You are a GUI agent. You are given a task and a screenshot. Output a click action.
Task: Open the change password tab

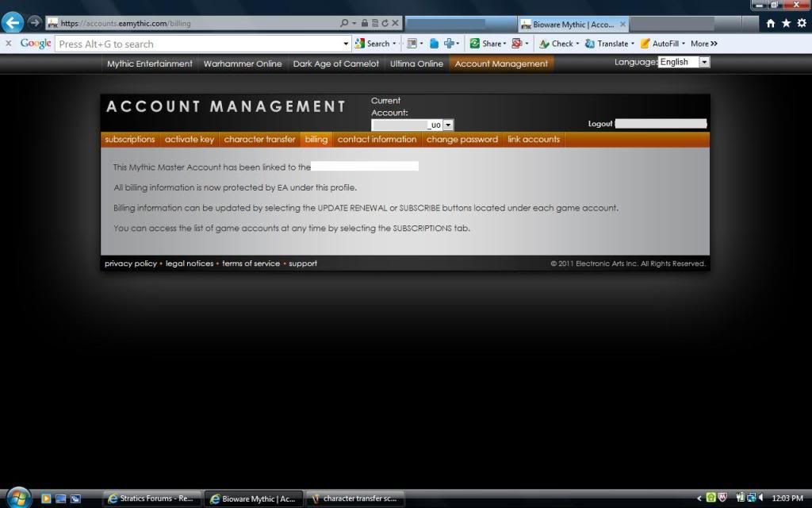click(462, 140)
